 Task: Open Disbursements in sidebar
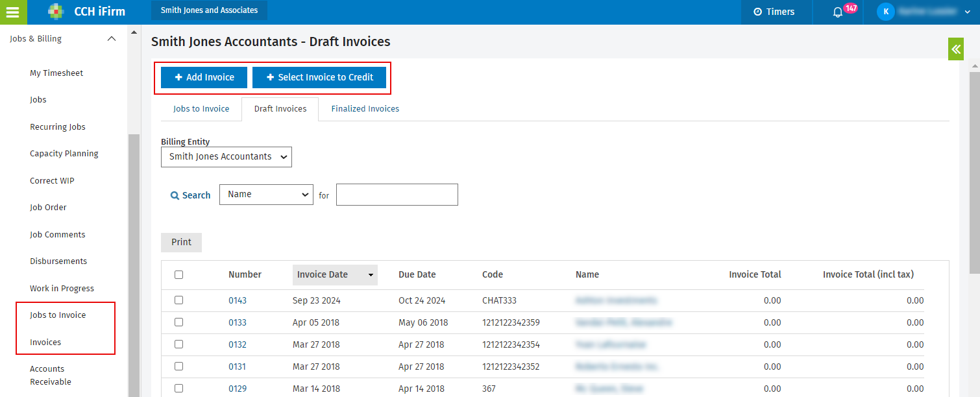click(58, 261)
